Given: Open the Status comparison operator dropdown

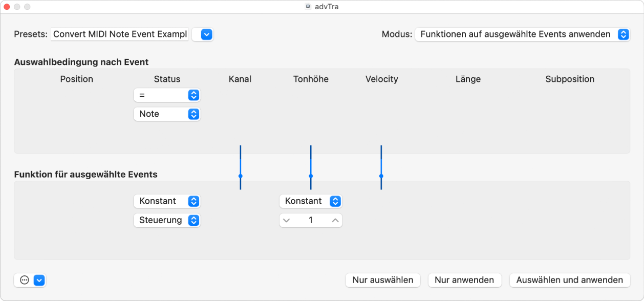Looking at the screenshot, I should coord(167,95).
